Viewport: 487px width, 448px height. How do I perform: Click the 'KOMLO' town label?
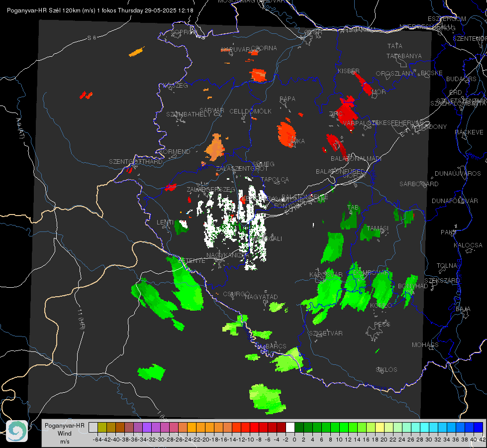pyautogui.click(x=381, y=305)
